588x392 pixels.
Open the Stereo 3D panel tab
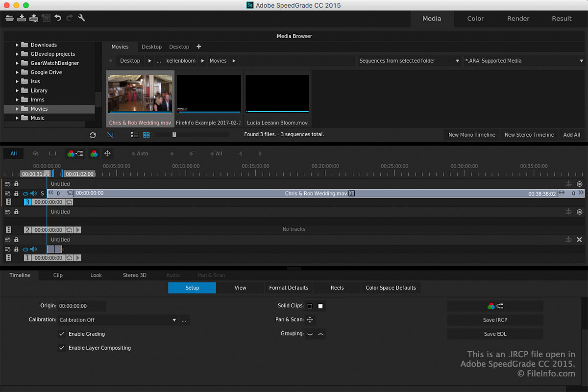135,275
